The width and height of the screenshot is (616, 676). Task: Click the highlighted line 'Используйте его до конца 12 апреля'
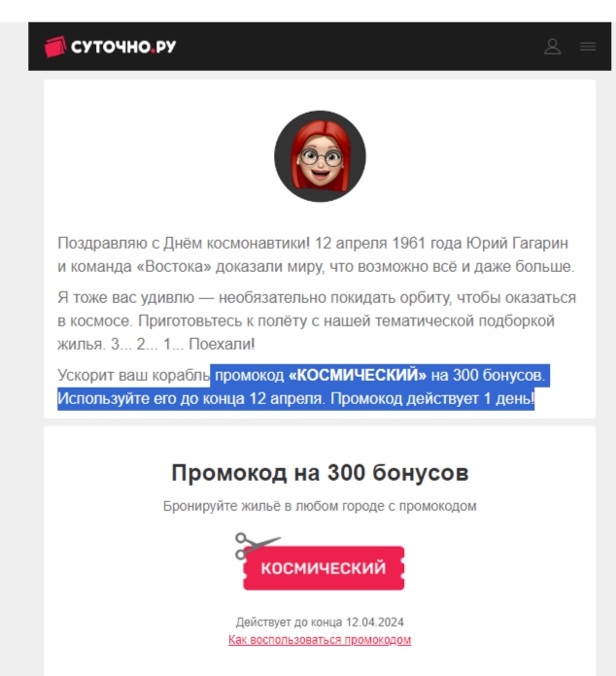191,398
